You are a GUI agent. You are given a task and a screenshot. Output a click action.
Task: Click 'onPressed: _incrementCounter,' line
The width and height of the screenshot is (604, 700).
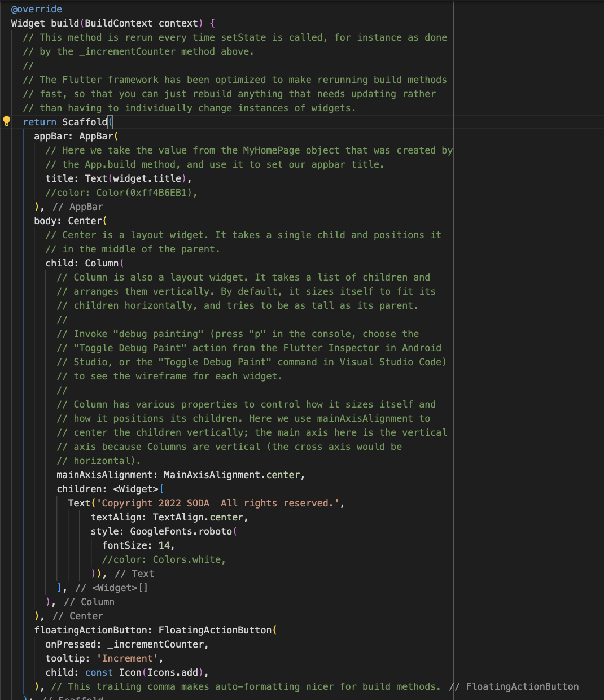click(x=127, y=644)
